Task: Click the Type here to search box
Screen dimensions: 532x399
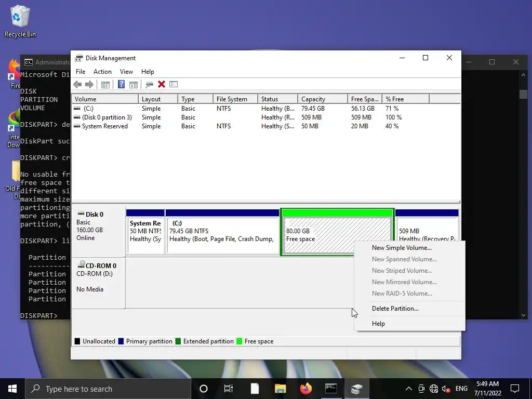Action: pyautogui.click(x=108, y=389)
